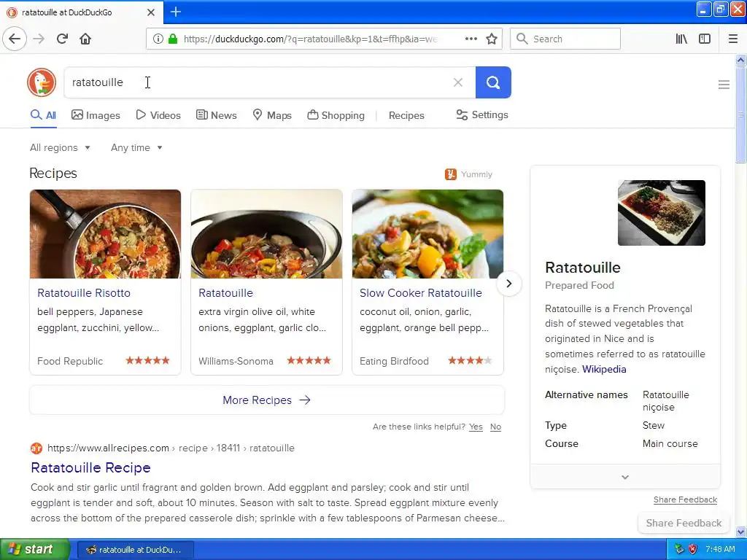
Task: Open the Firefox hamburger menu
Action: pos(733,39)
